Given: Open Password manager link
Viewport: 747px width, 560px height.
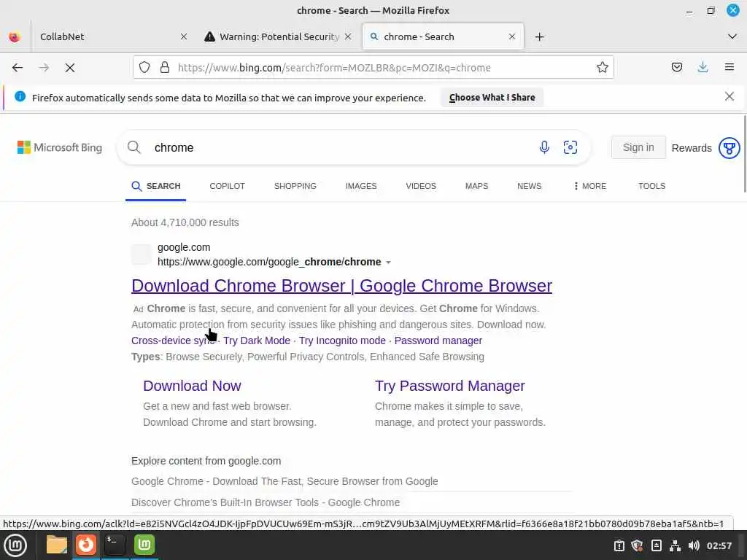Looking at the screenshot, I should 438,341.
